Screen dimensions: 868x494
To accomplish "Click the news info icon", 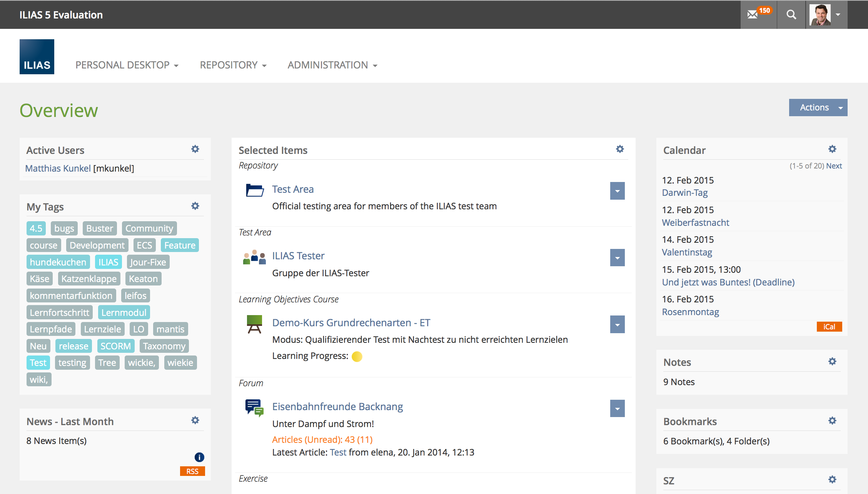I will [x=199, y=457].
